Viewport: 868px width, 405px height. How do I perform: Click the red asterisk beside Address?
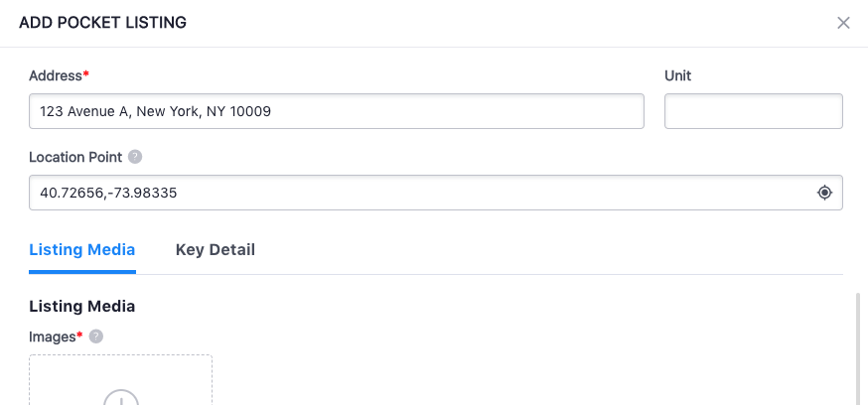(86, 74)
